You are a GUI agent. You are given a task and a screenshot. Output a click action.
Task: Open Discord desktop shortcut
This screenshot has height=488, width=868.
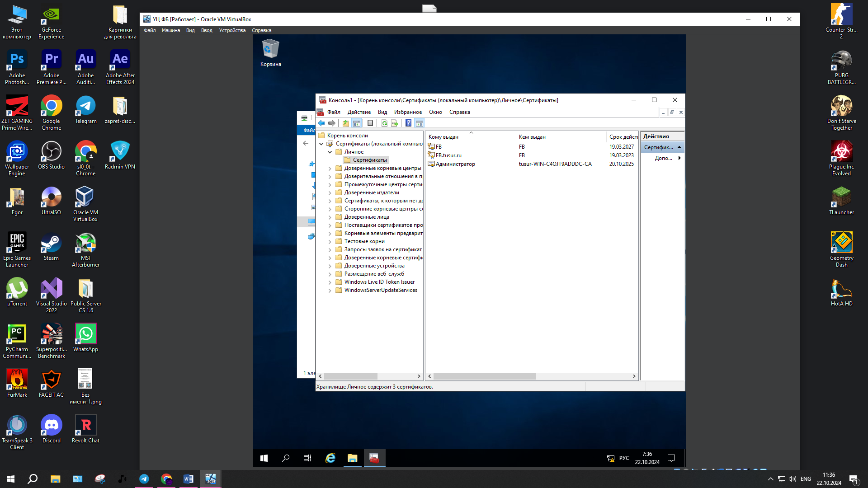[51, 429]
